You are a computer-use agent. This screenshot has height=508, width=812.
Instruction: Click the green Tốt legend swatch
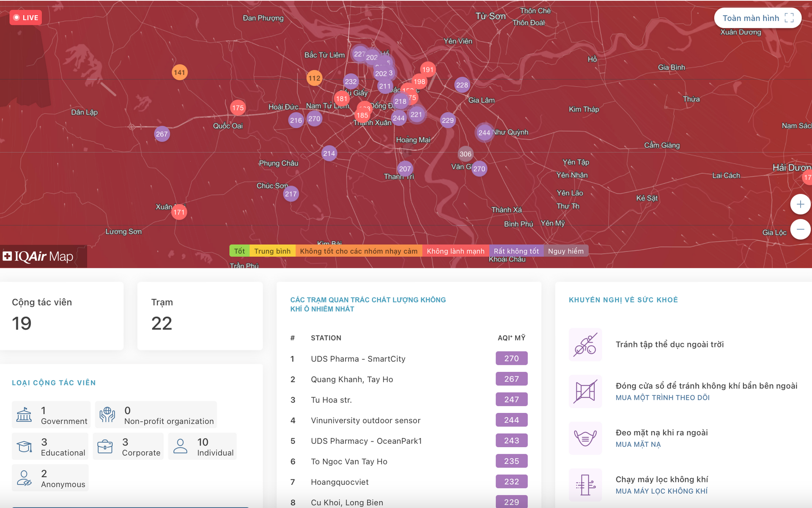tap(239, 251)
